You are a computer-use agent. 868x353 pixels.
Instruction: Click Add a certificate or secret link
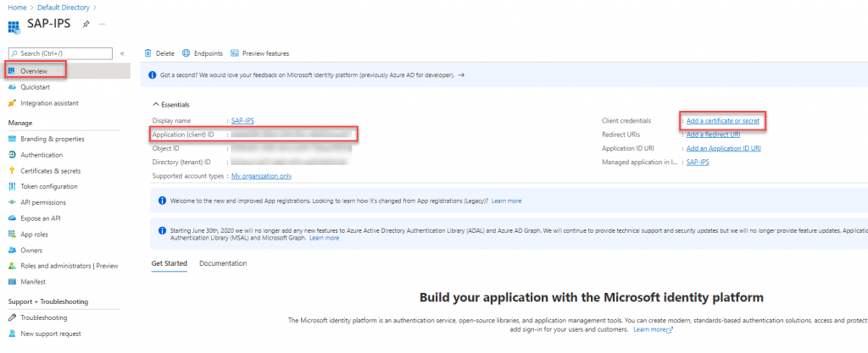point(722,120)
